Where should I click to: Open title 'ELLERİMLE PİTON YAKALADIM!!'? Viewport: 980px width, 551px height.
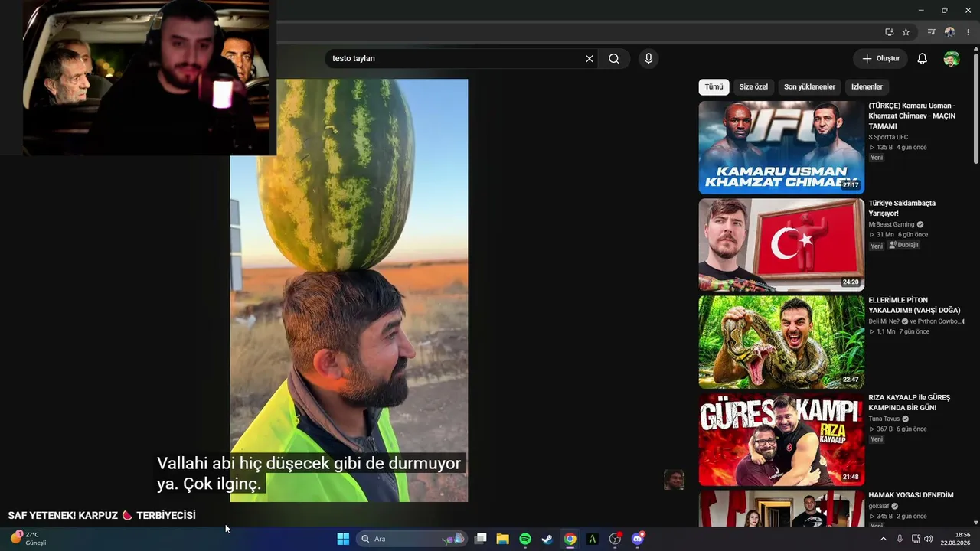(x=914, y=305)
